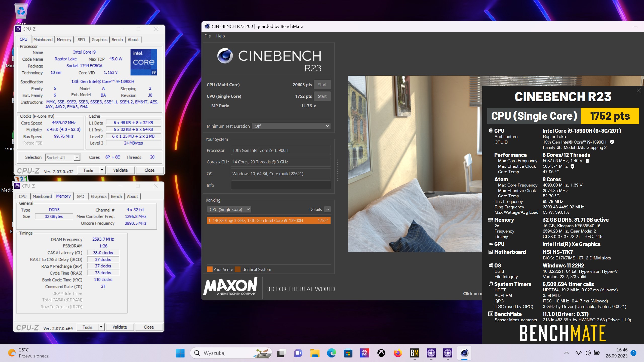Click Validate in bottom CPU-Z window
Screen dimensions: 644x362
(120, 327)
